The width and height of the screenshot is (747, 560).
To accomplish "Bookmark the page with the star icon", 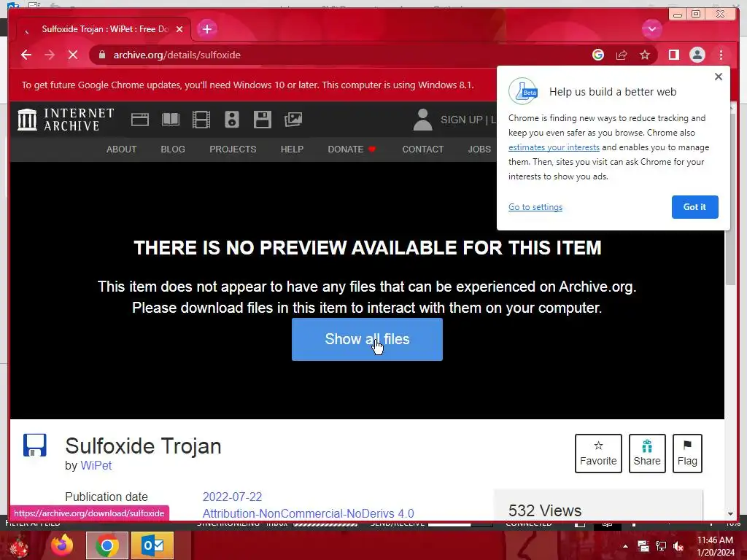I will pos(645,55).
